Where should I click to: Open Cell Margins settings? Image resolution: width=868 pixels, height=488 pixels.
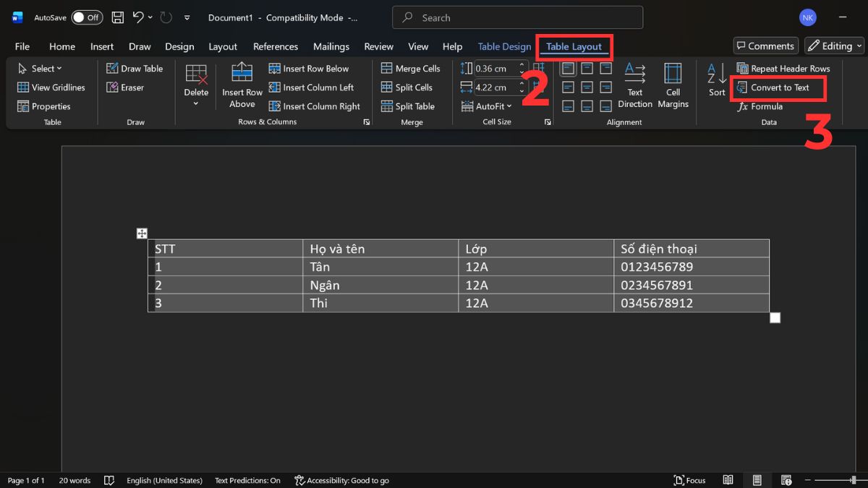673,85
